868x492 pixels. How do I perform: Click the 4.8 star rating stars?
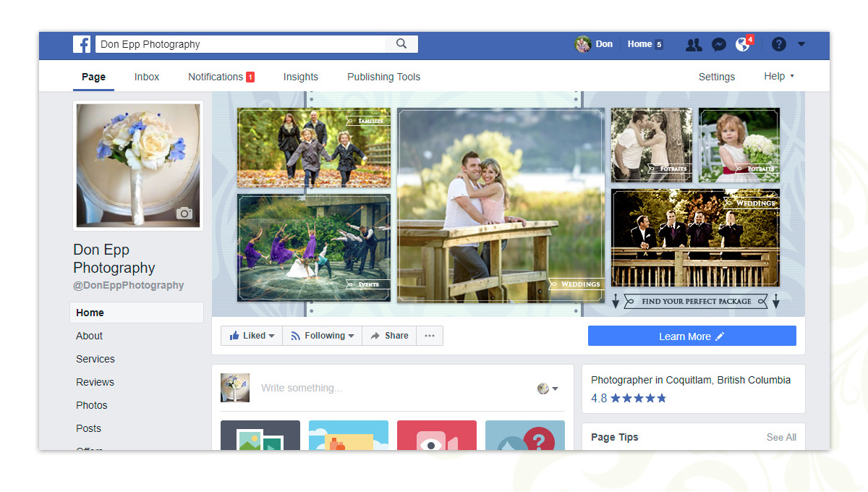638,397
